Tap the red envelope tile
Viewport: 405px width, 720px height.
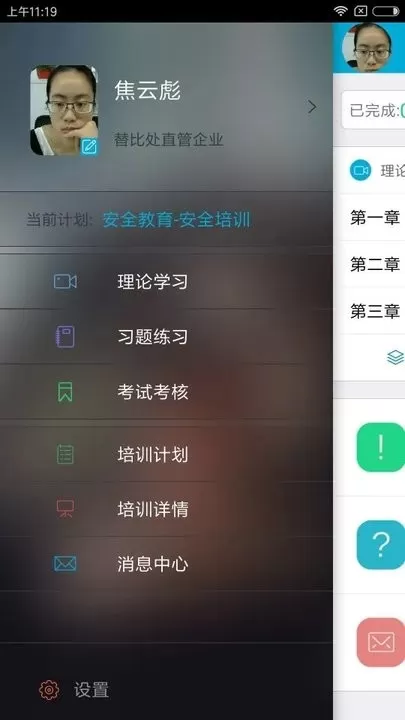pyautogui.click(x=381, y=642)
